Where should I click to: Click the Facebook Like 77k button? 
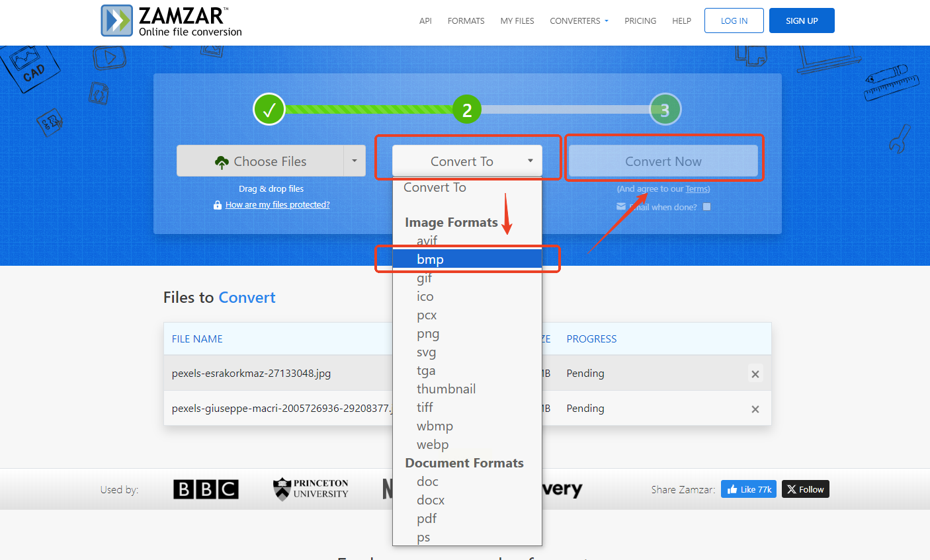(749, 489)
